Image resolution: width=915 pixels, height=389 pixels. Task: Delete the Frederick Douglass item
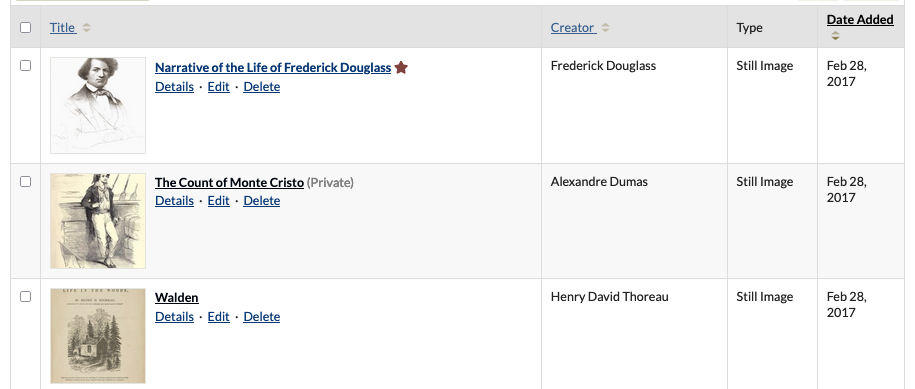click(261, 86)
